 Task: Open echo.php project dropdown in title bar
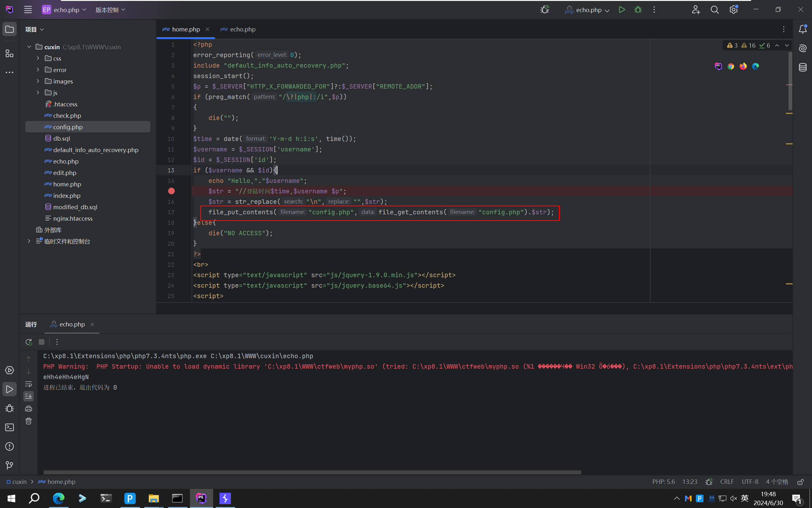64,10
